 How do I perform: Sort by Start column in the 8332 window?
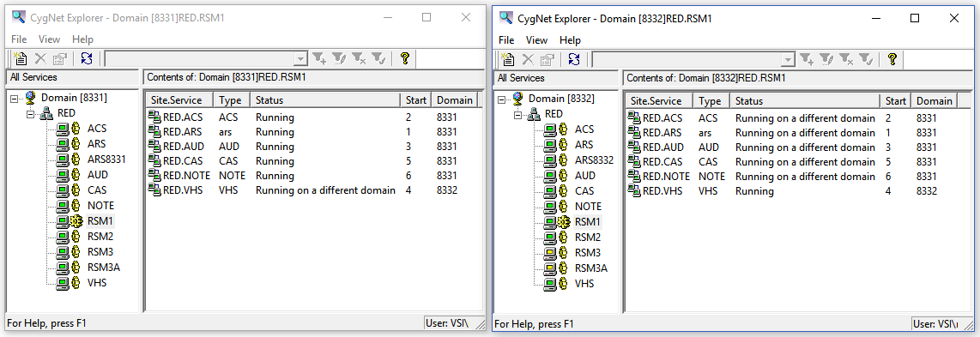(x=896, y=100)
